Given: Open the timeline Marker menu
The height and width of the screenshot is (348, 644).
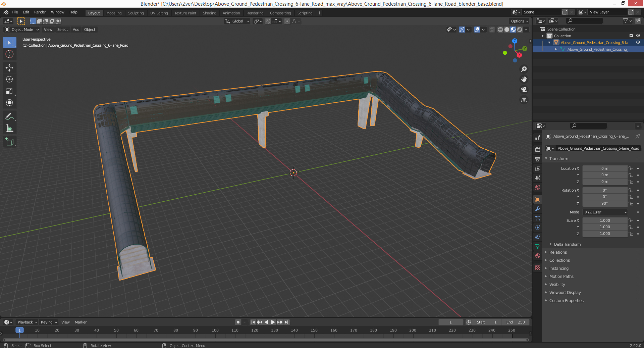Looking at the screenshot, I should (x=80, y=322).
